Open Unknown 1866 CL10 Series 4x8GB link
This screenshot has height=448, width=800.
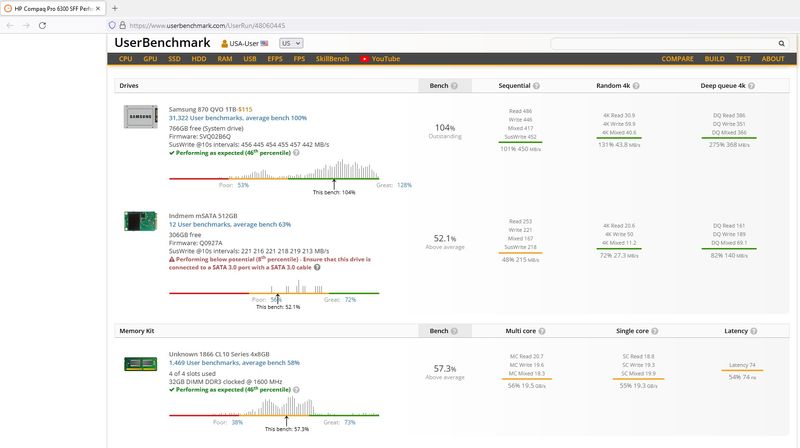[x=219, y=354]
